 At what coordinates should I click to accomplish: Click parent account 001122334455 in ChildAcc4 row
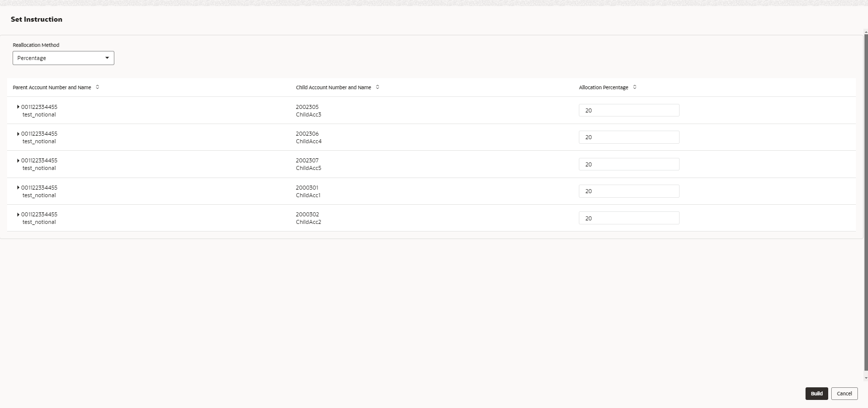coord(39,134)
